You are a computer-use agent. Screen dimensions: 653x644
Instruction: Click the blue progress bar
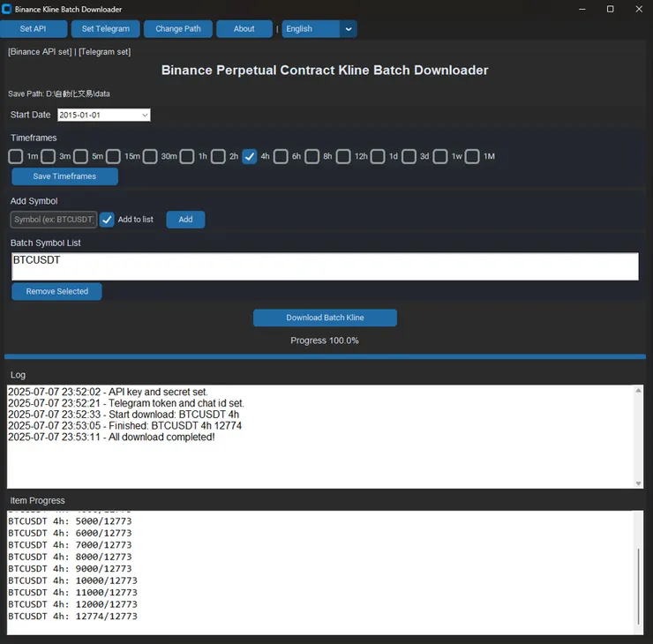pyautogui.click(x=325, y=356)
